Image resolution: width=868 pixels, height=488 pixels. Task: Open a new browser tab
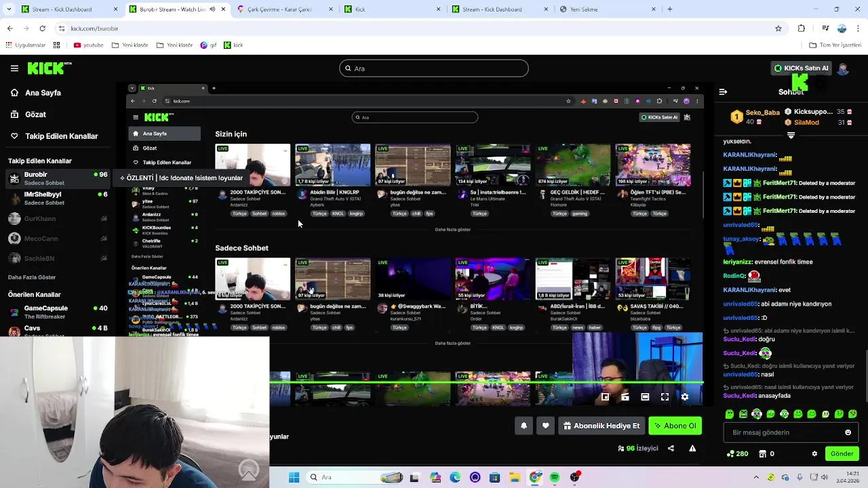670,9
